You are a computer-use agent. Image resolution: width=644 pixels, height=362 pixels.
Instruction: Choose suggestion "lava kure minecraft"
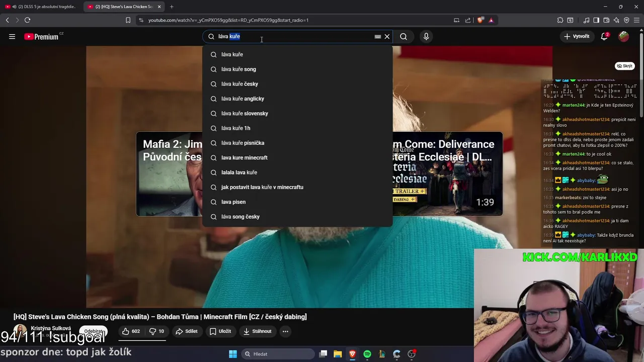pyautogui.click(x=297, y=157)
